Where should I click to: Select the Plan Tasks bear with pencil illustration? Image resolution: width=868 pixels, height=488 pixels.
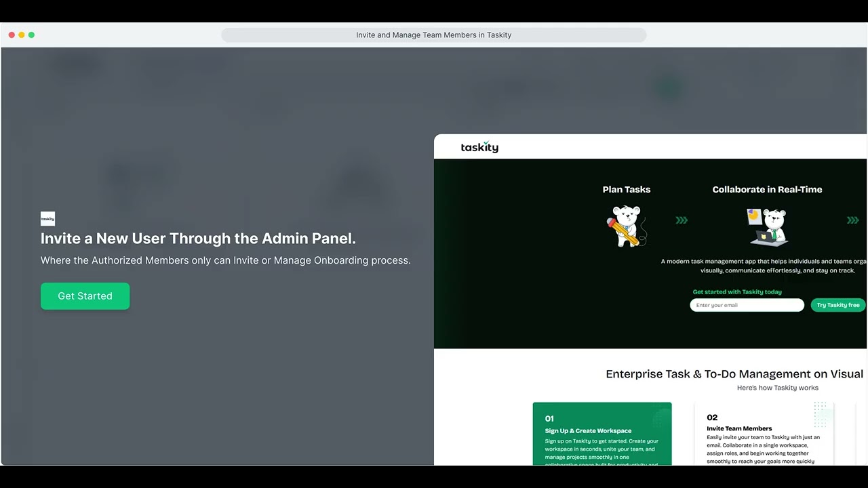626,226
